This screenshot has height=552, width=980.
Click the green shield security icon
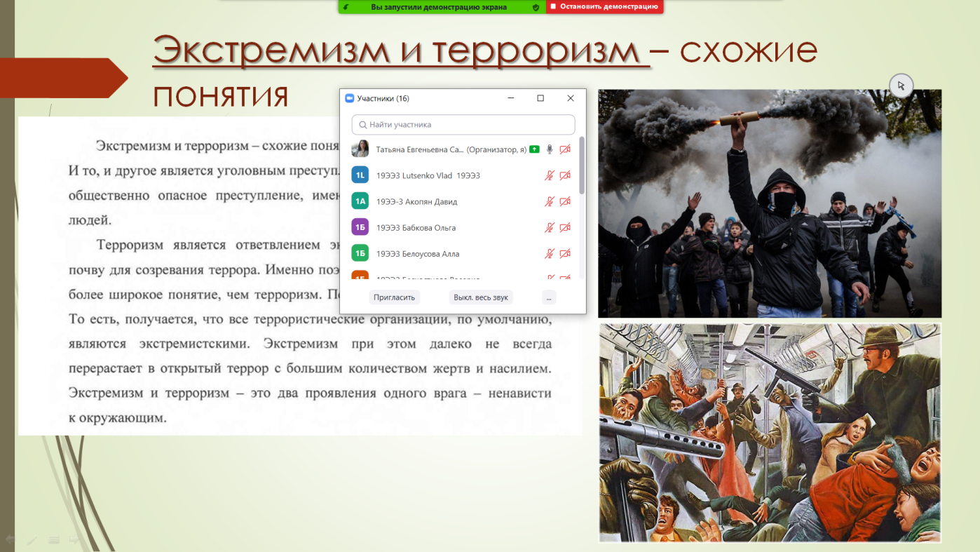click(x=536, y=7)
